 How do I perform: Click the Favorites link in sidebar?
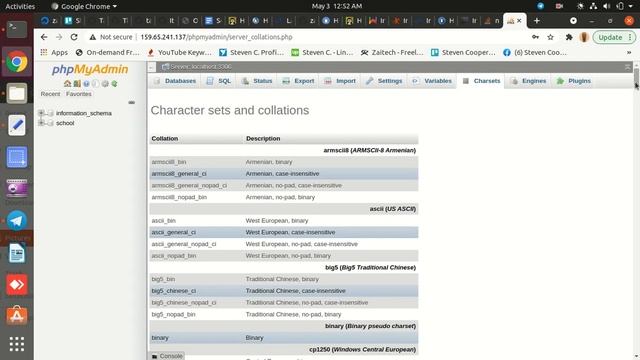click(x=79, y=94)
